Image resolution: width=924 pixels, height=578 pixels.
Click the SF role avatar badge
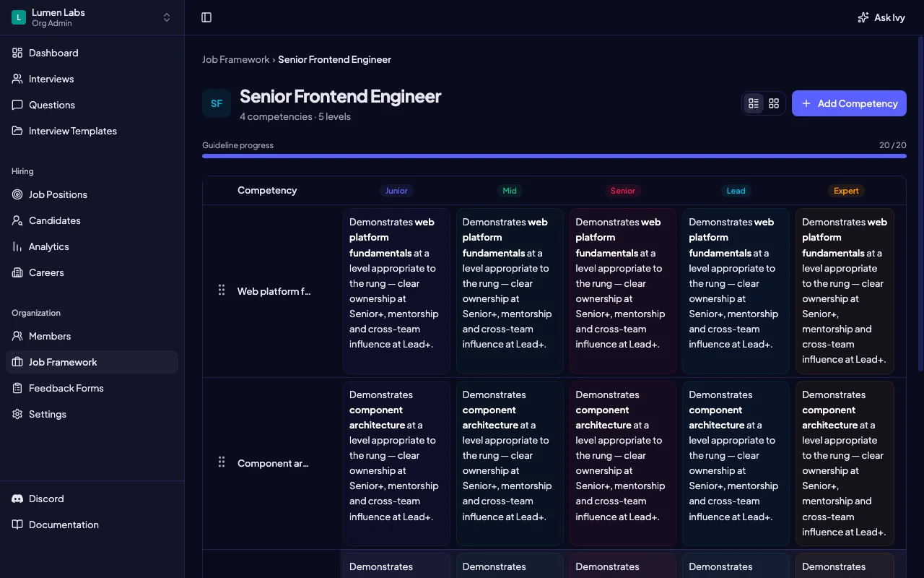[x=217, y=103]
